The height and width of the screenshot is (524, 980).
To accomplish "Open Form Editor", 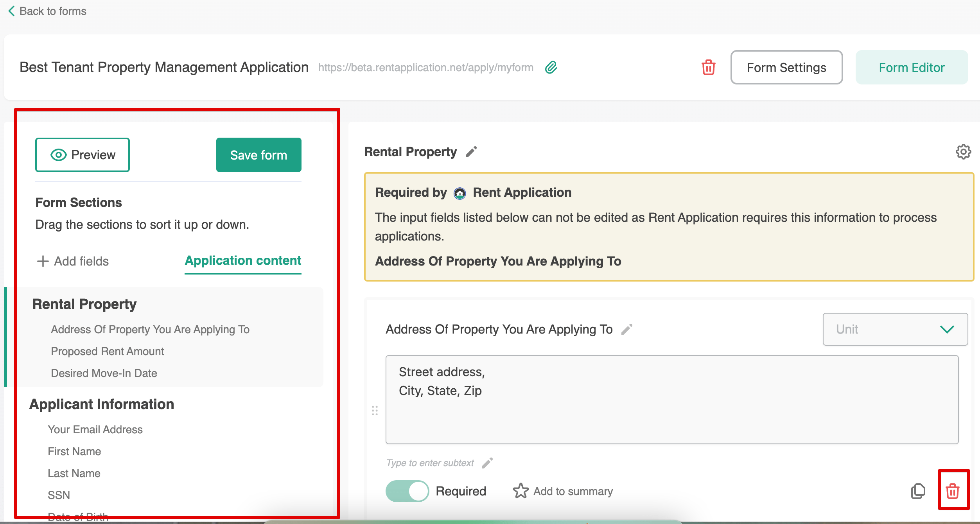I will (912, 67).
